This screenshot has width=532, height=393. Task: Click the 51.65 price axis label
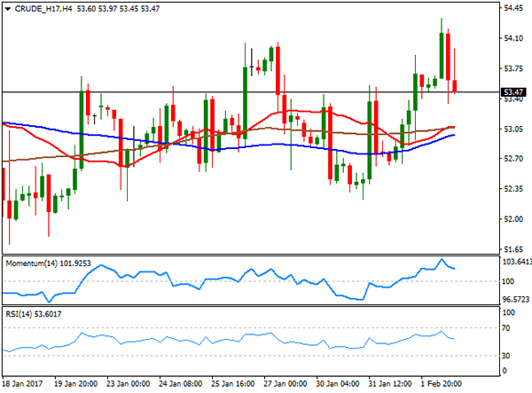pos(513,249)
